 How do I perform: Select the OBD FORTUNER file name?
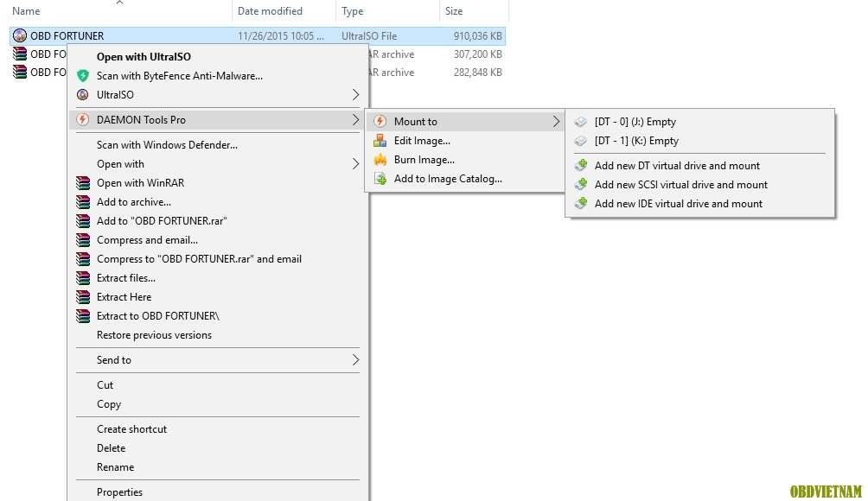point(67,36)
